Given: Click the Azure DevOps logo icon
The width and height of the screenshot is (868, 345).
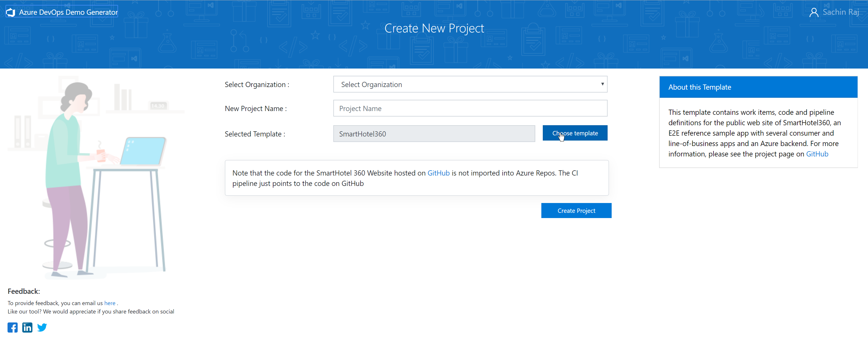Looking at the screenshot, I should pos(11,12).
